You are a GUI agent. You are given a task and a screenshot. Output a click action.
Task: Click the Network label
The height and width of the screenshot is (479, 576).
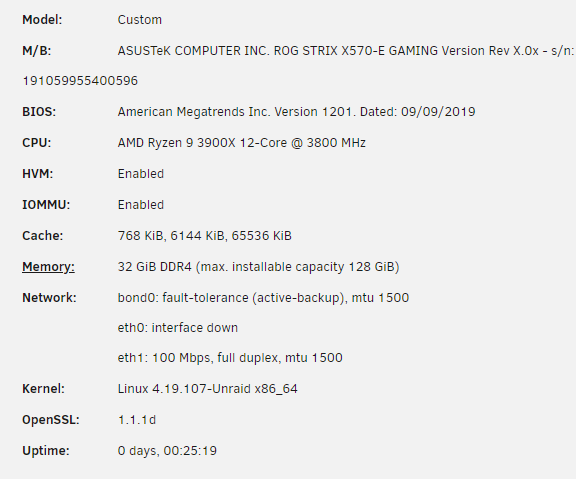(x=49, y=298)
